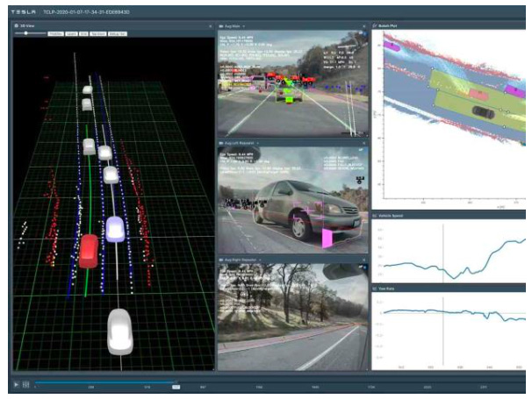Toggle the Ego button in 3D View toolbar
Viewport: 532px width, 399px height.
pyautogui.click(x=83, y=32)
